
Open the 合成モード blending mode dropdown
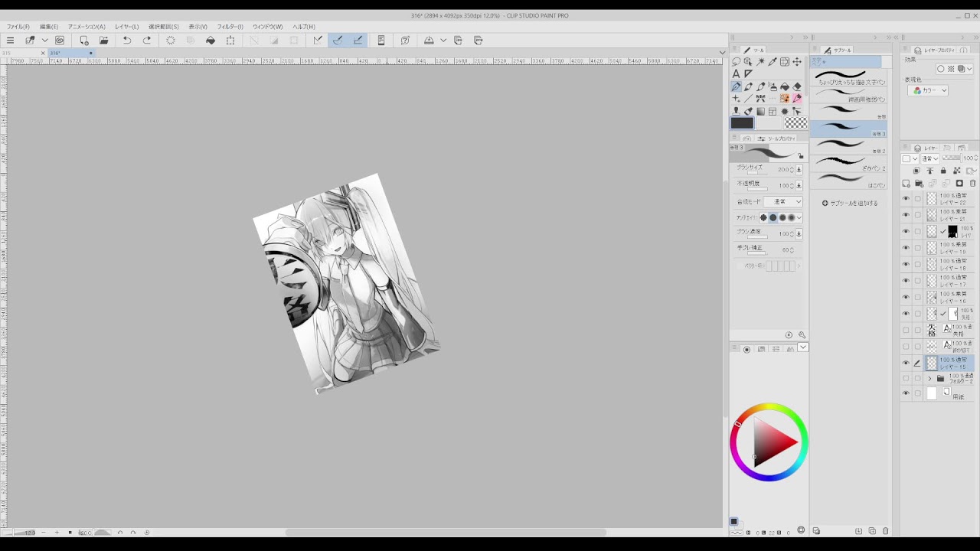pos(782,202)
